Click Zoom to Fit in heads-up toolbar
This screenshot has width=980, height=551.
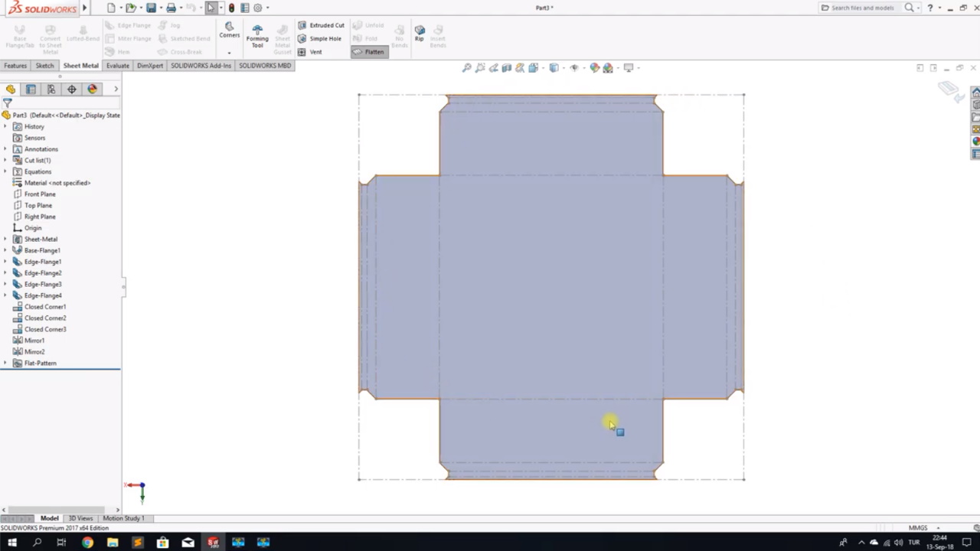(x=467, y=67)
